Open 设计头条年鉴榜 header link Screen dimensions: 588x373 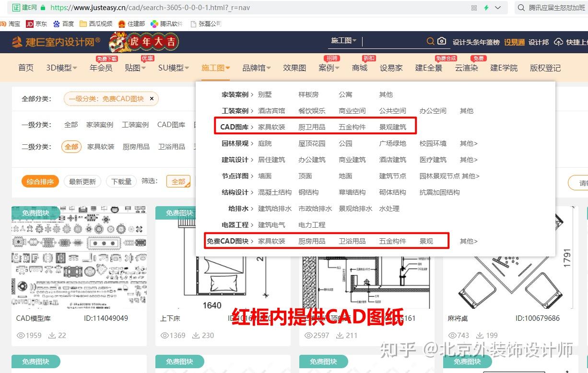click(476, 42)
